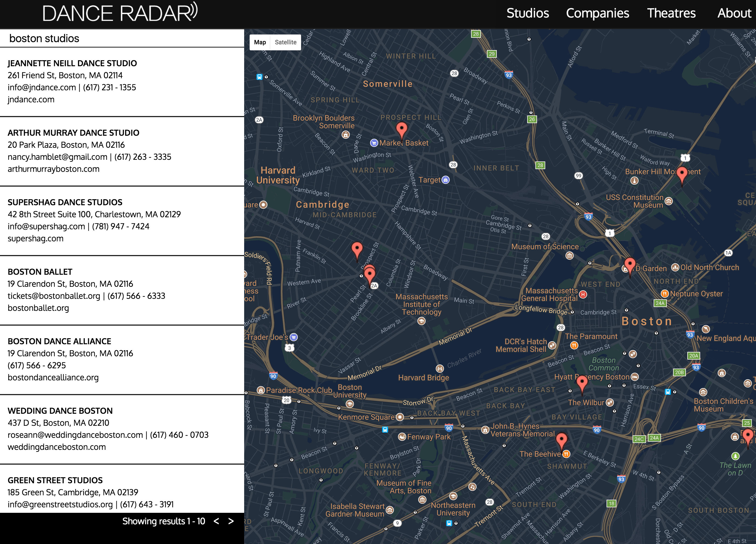Click the Showing results 1 - 10 text

click(164, 521)
